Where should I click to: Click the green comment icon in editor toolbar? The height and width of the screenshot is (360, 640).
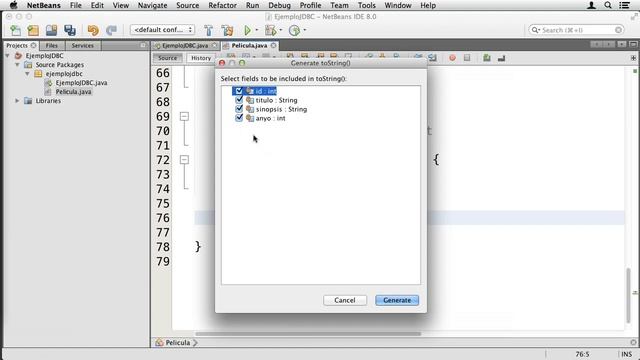[487, 58]
